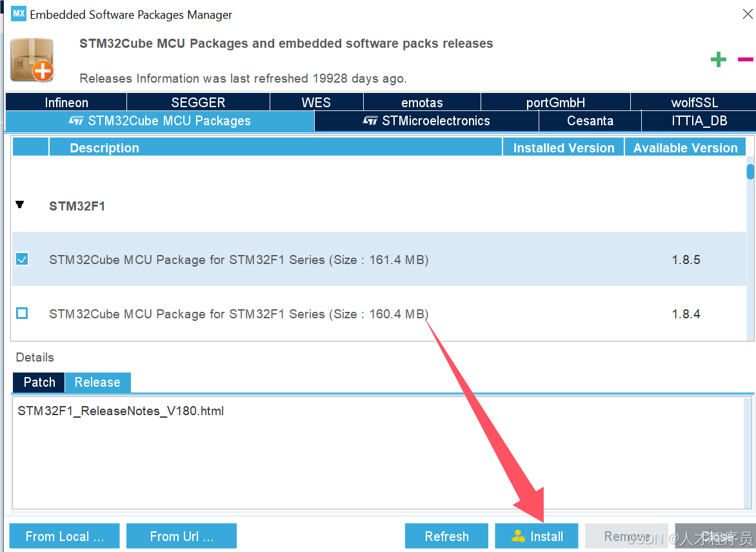
Task: Click the available version 1.8.5 cell
Action: [x=686, y=260]
